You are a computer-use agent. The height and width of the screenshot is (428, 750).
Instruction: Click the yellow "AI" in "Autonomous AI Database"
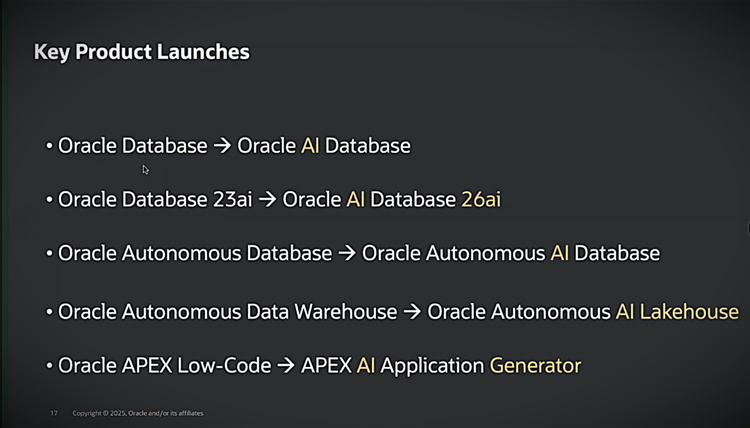coord(560,254)
